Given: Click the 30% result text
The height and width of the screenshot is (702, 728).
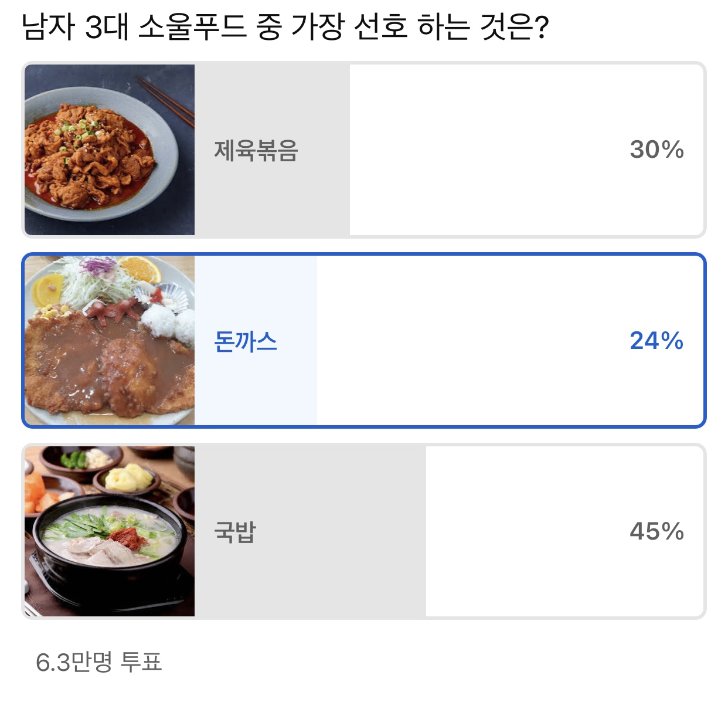Looking at the screenshot, I should [x=656, y=148].
